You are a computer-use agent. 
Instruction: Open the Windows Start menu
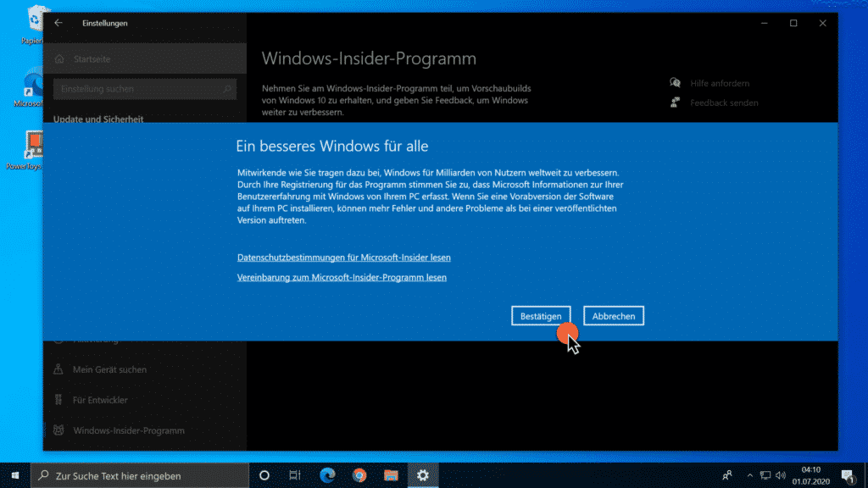pyautogui.click(x=15, y=475)
